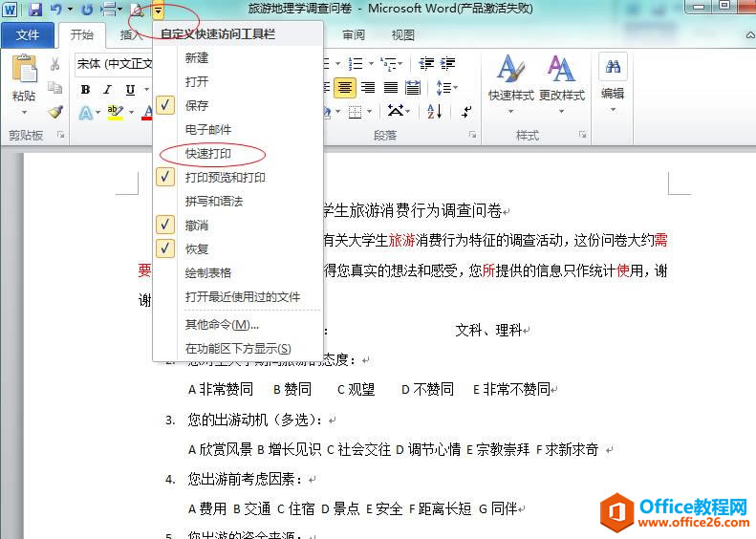
Task: Click the Word application logo icon
Action: pos(10,10)
